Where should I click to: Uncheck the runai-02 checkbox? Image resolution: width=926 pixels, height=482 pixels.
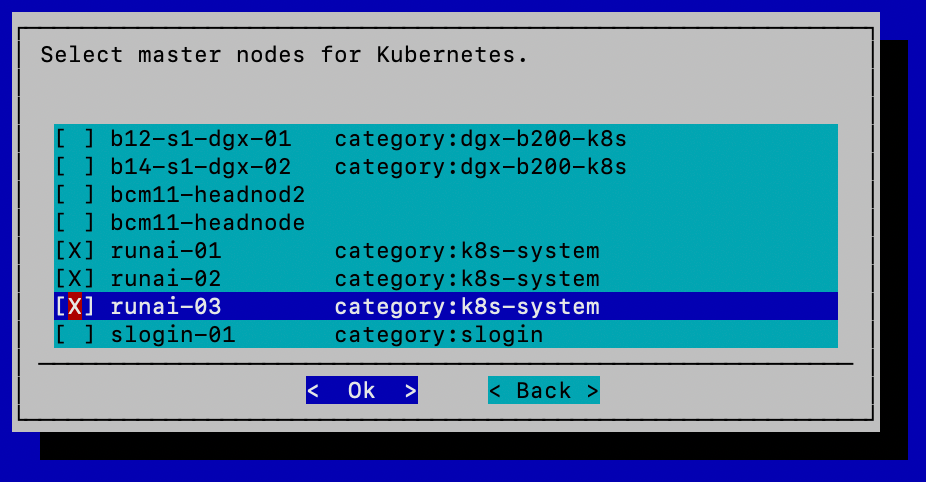(x=74, y=278)
